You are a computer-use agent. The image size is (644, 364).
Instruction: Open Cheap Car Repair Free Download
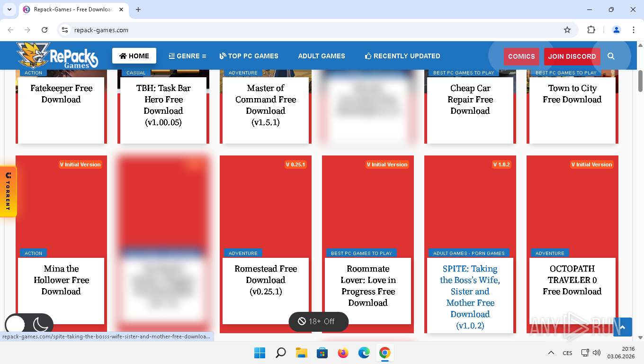pyautogui.click(x=470, y=100)
